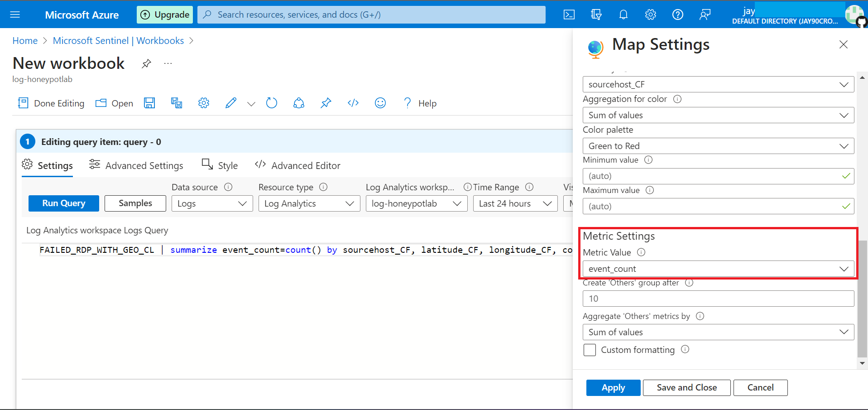The width and height of the screenshot is (868, 410).
Task: Go to Microsoft Sentinel | Workbooks breadcrumb
Action: (x=118, y=41)
